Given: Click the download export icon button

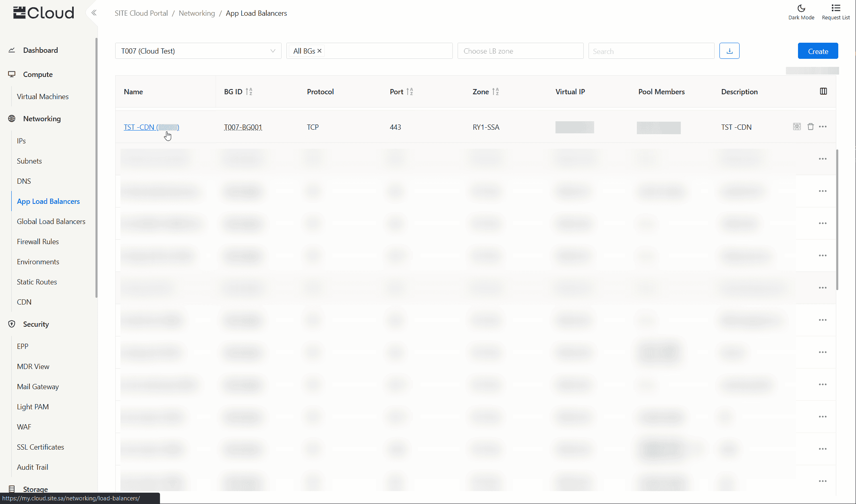Looking at the screenshot, I should [729, 51].
